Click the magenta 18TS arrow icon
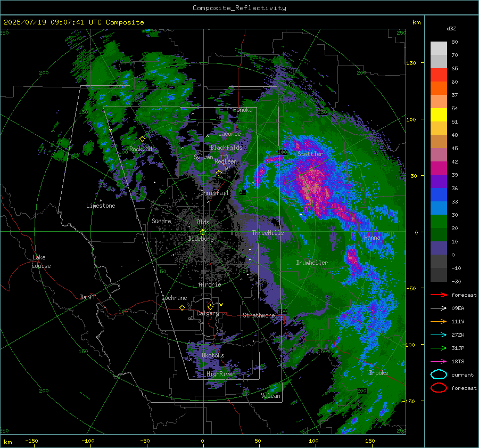The height and width of the screenshot is (448, 479). [439, 362]
